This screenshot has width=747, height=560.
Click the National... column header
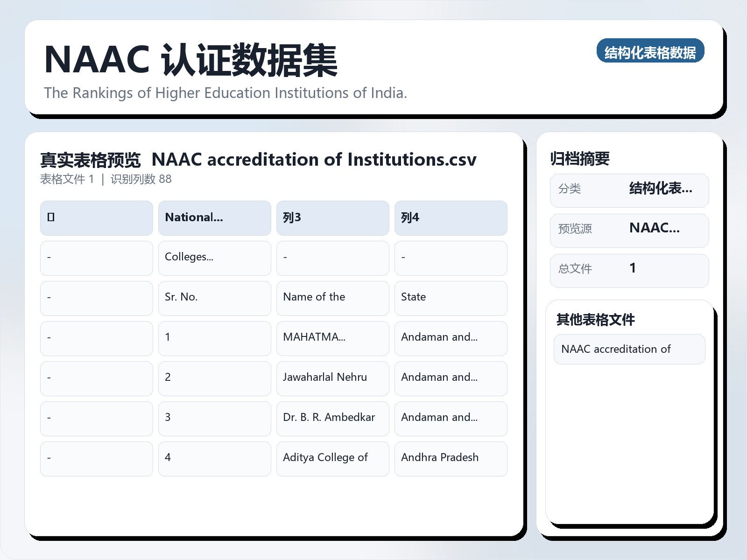(214, 217)
